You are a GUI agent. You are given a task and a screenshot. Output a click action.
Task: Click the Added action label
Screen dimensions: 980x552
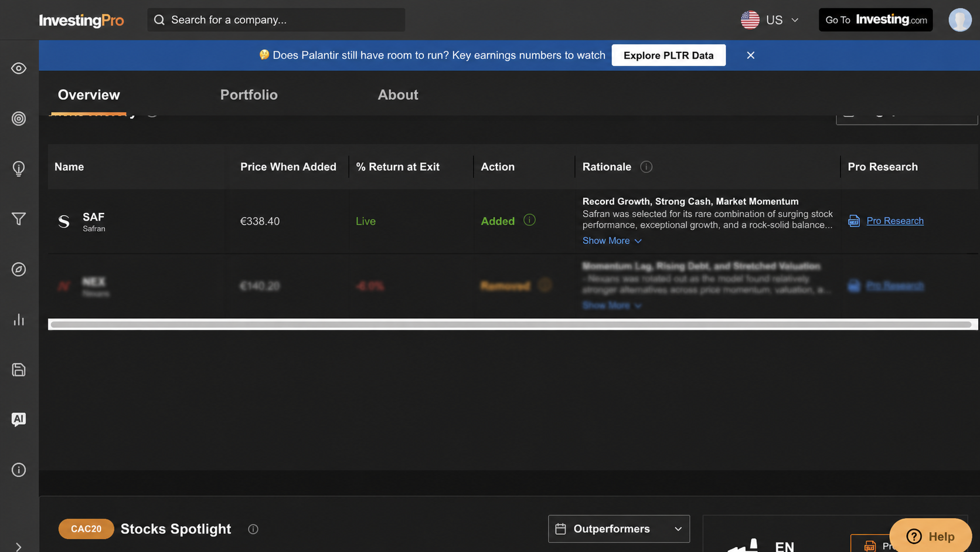click(x=498, y=221)
